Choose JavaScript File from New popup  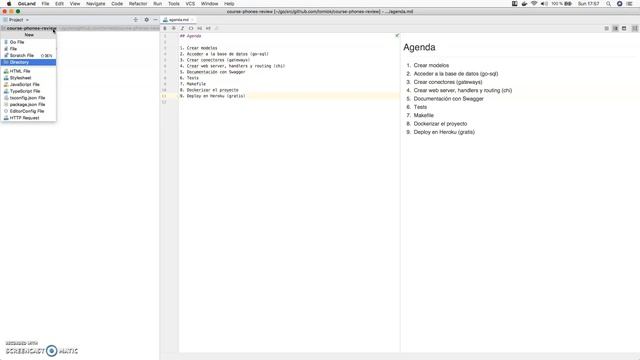click(x=29, y=84)
